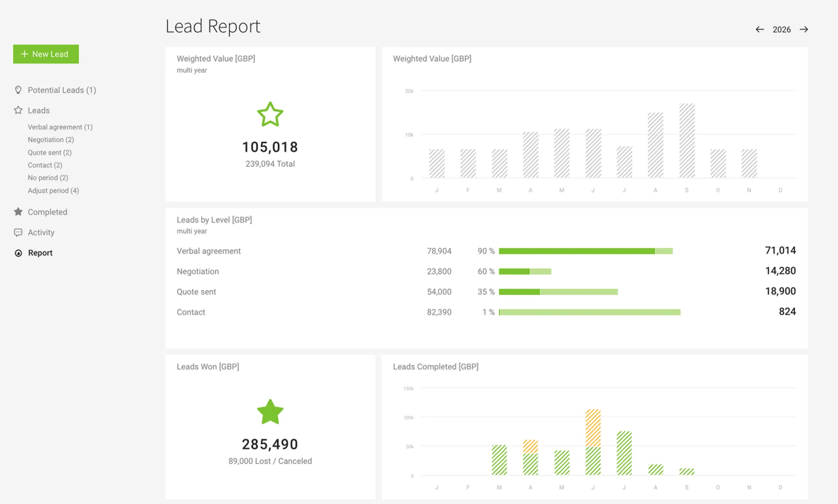Go to previous year with left arrow
Viewport: 838px width, 504px height.
760,29
